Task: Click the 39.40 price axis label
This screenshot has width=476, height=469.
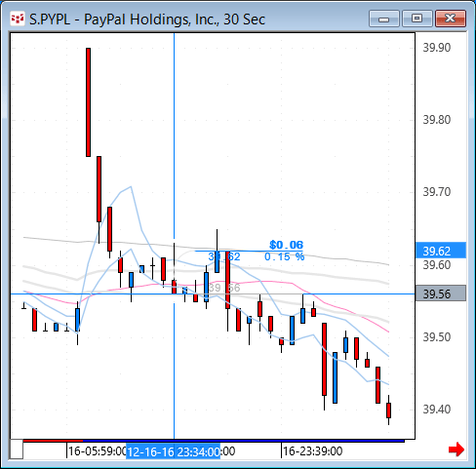Action: [437, 410]
